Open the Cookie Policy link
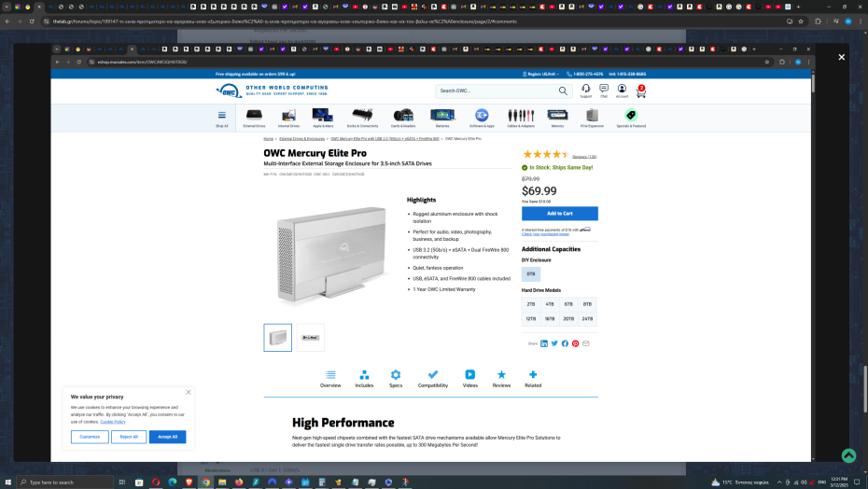The height and width of the screenshot is (489, 868). pyautogui.click(x=113, y=422)
